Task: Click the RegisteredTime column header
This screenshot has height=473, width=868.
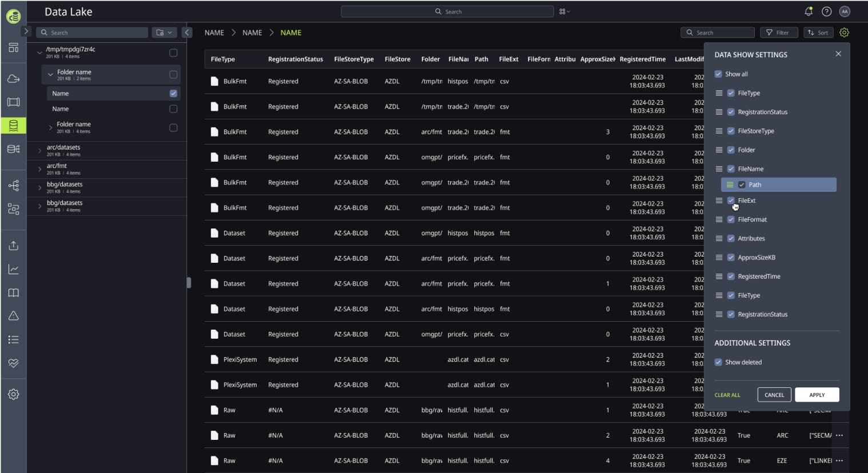Action: tap(642, 59)
